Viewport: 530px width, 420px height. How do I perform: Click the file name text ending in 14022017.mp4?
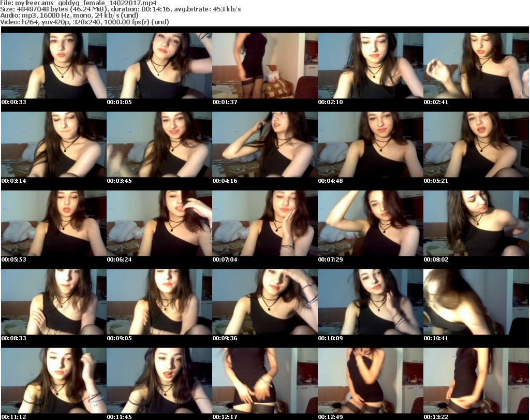(86, 3)
